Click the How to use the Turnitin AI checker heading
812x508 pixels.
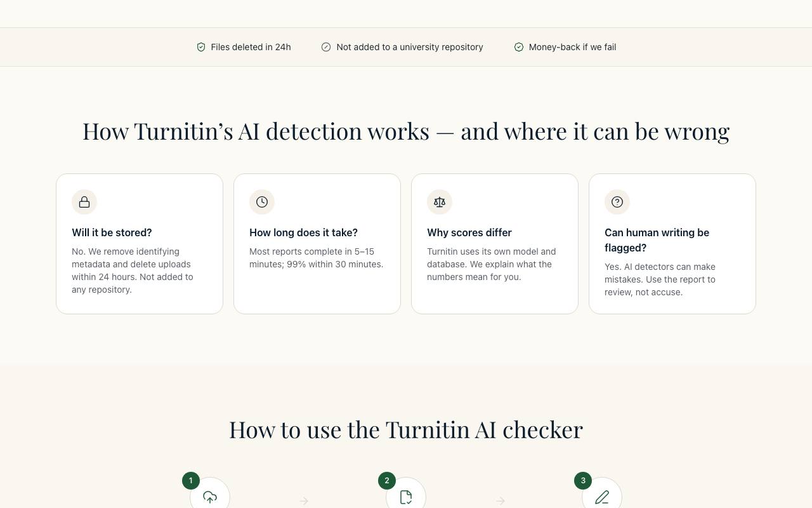click(x=406, y=430)
